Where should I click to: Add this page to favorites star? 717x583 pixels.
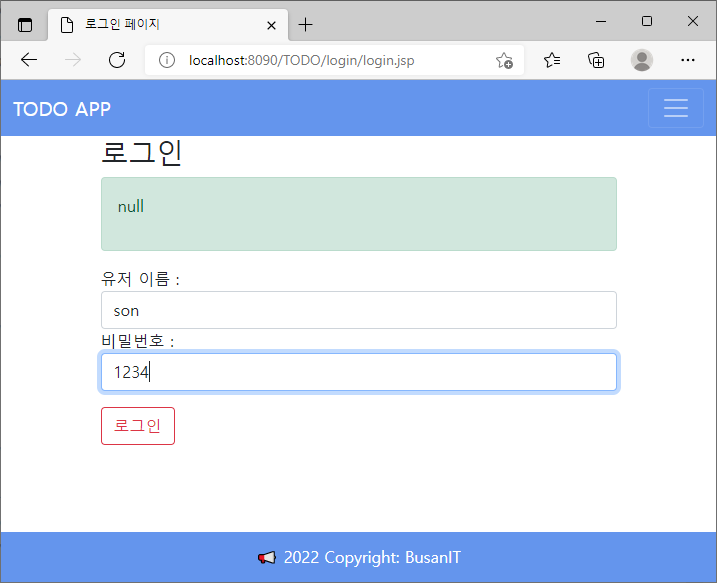[x=504, y=60]
